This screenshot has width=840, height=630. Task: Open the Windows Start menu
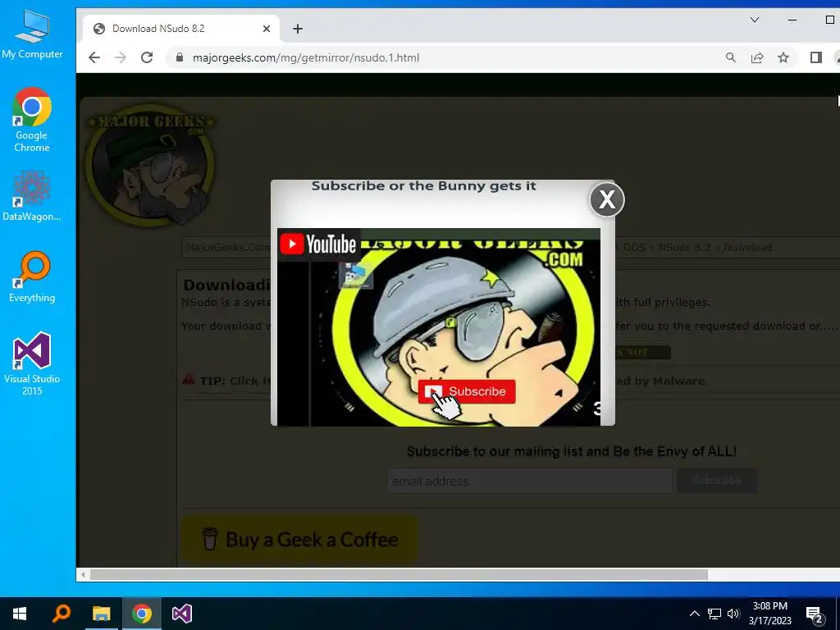coord(20,614)
